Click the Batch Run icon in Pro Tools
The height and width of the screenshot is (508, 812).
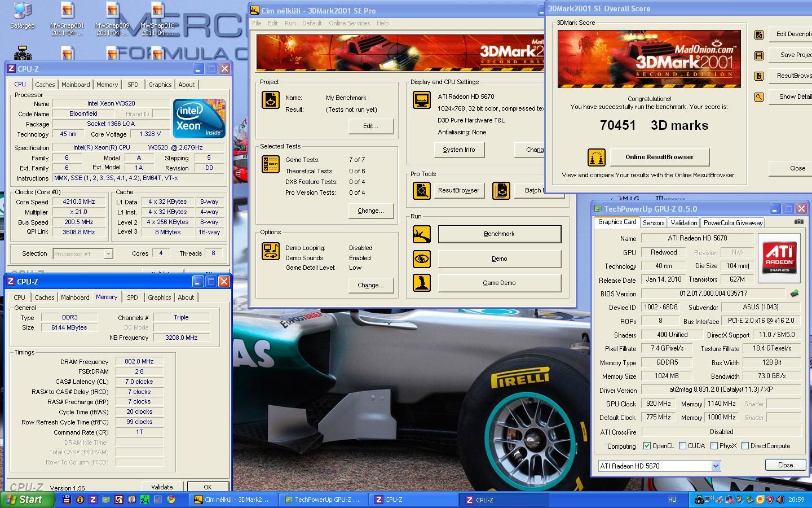pos(501,191)
